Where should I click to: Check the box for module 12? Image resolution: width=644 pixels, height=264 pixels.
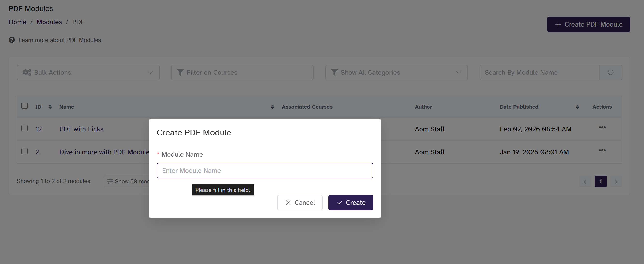tap(24, 128)
